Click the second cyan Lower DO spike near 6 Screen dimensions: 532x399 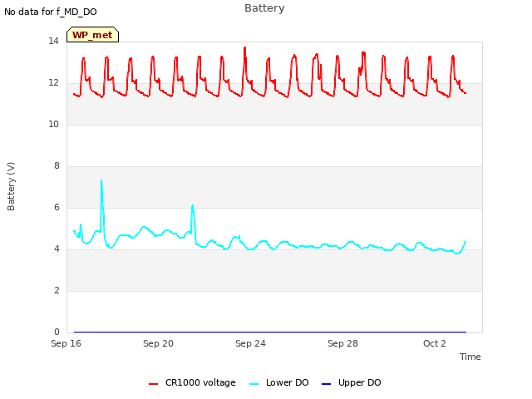192,206
